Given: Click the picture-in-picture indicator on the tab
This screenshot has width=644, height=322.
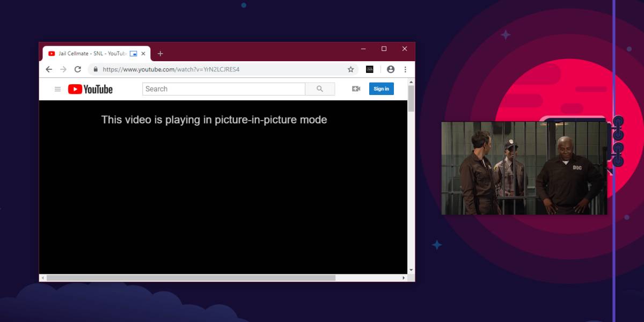Looking at the screenshot, I should tap(133, 54).
